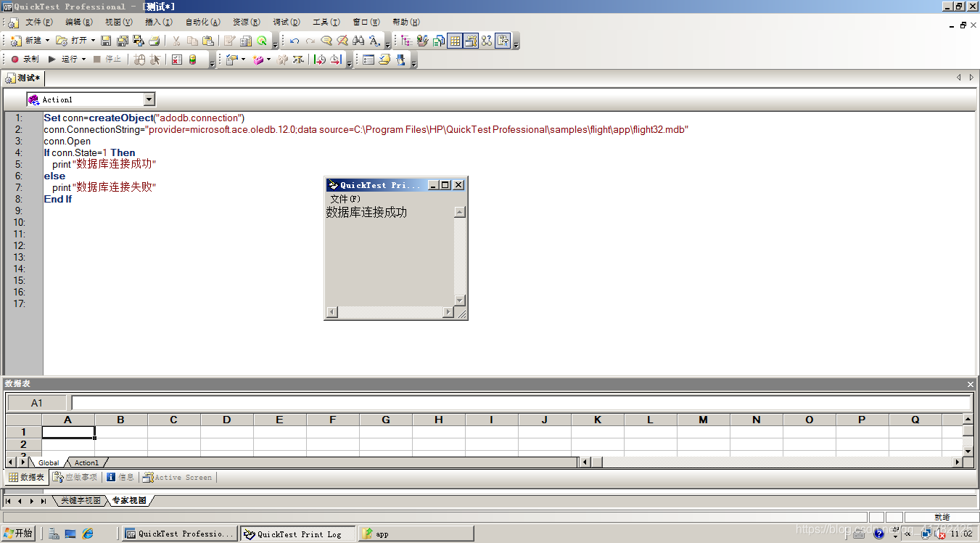This screenshot has height=543, width=980.
Task: Toggle the rightmost pressed view toolbar button
Action: pyautogui.click(x=503, y=41)
